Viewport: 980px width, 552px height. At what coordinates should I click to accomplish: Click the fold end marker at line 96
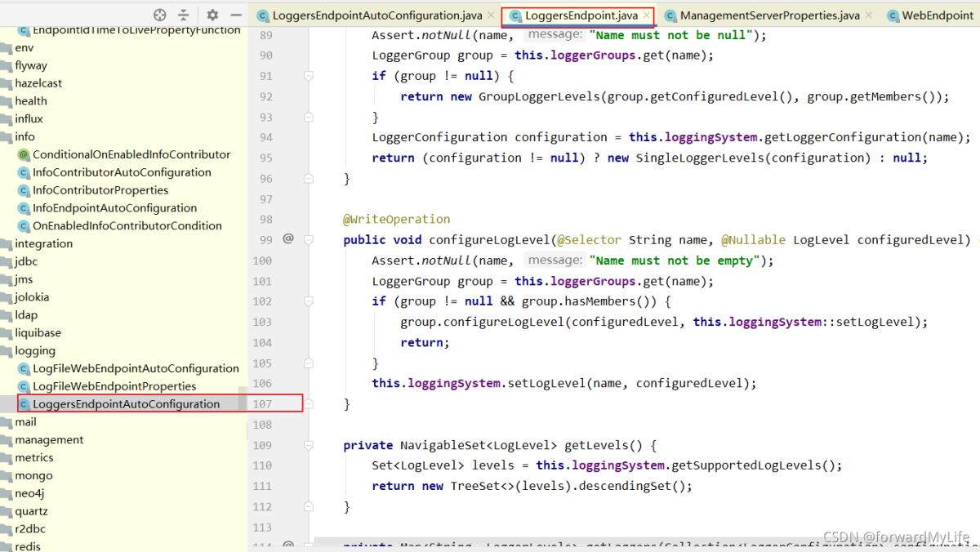point(309,178)
